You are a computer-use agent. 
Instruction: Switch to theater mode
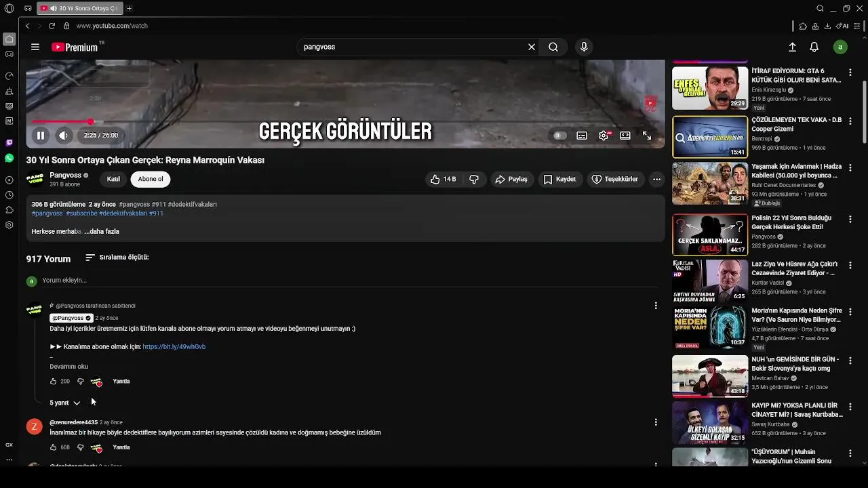(x=625, y=136)
